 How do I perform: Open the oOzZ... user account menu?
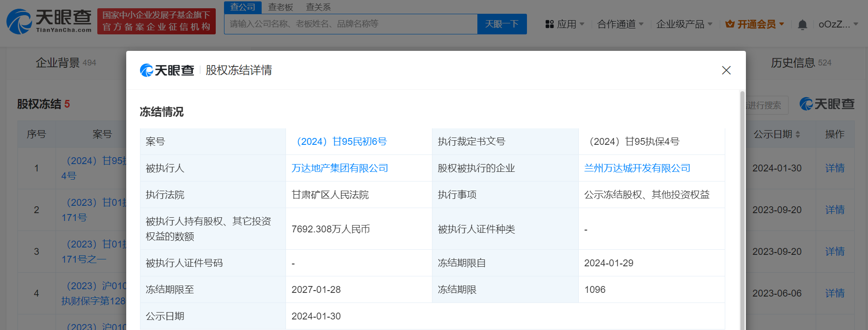click(838, 24)
